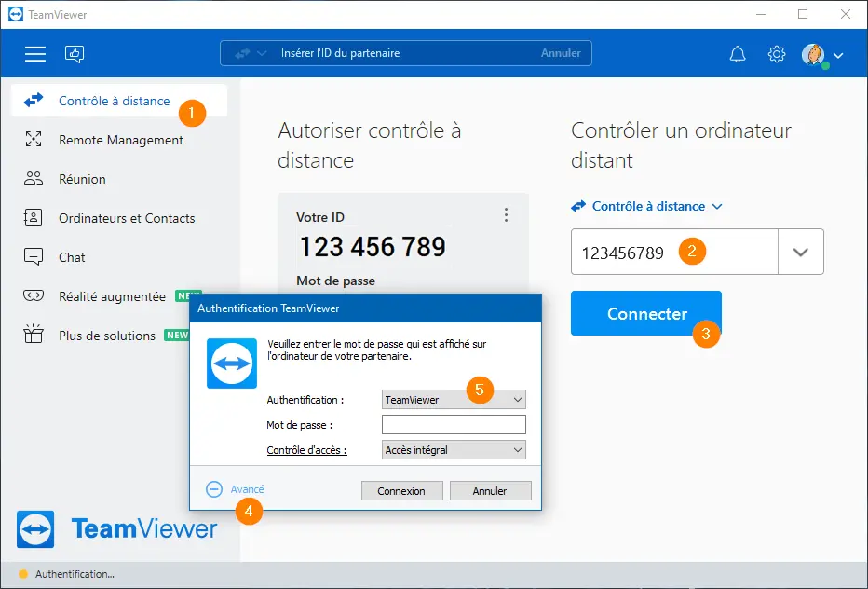Expand the account menu chevron
This screenshot has height=589, width=868.
click(x=838, y=55)
